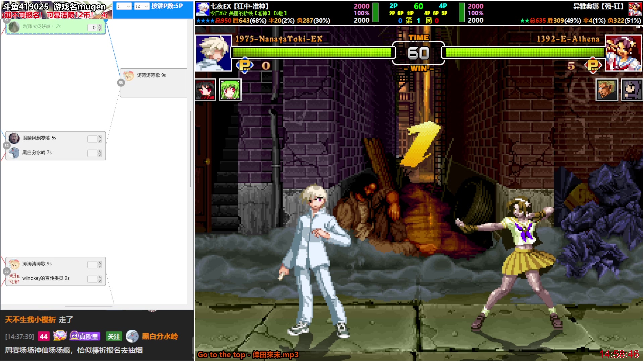
Task: Click the 斗鱼419025 游戏名mugen banner
Action: [56, 10]
